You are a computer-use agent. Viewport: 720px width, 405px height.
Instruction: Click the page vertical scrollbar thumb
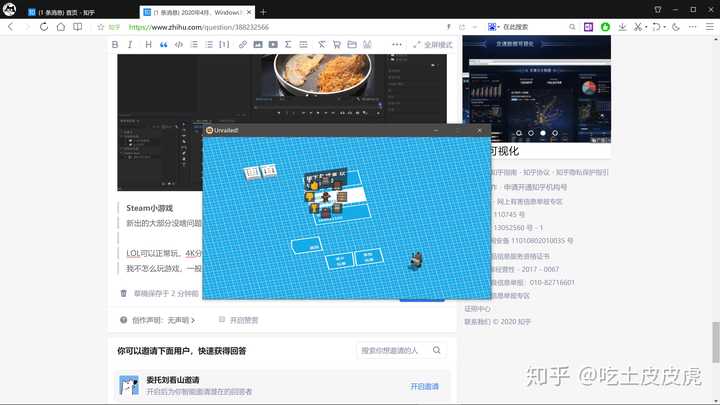[715, 342]
